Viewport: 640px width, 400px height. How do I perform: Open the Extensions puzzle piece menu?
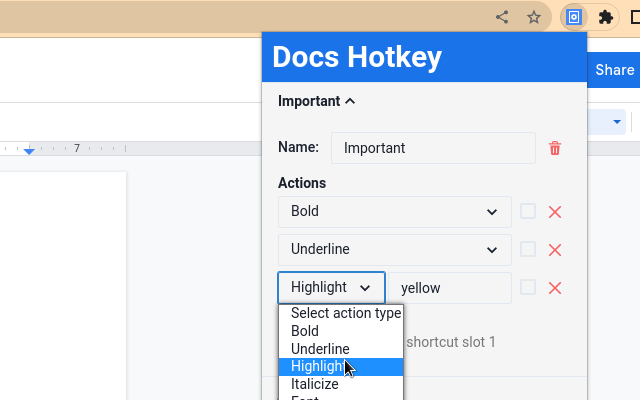click(606, 17)
